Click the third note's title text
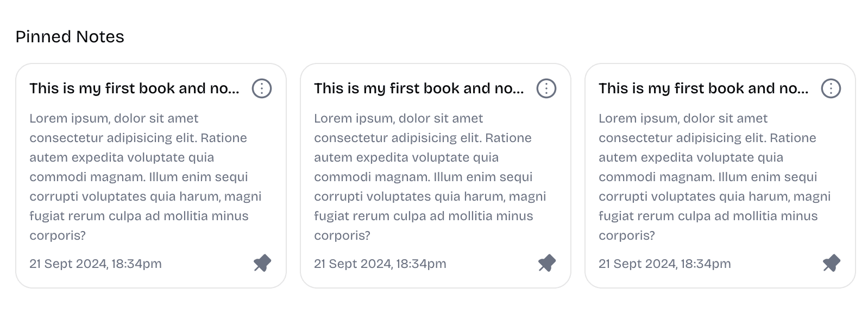 [x=703, y=88]
